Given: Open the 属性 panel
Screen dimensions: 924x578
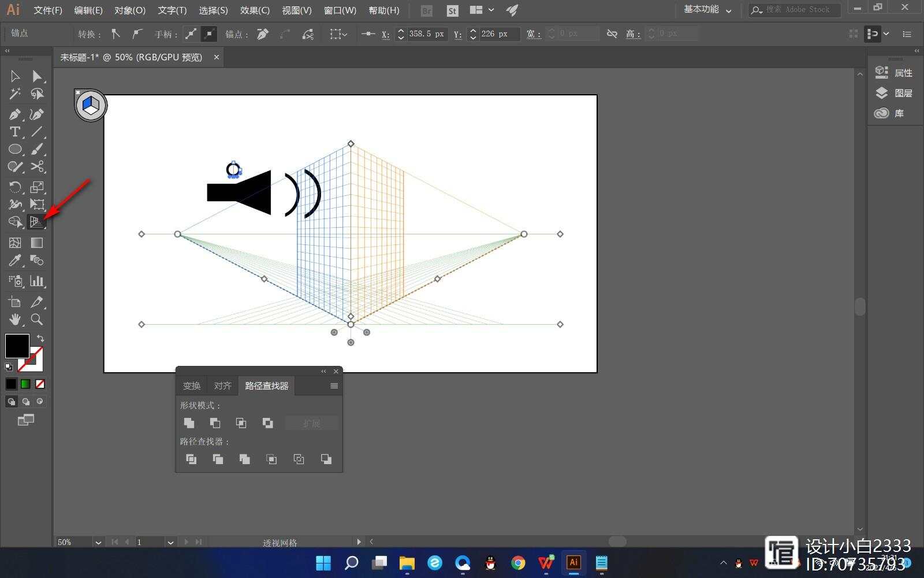Looking at the screenshot, I should coord(895,73).
